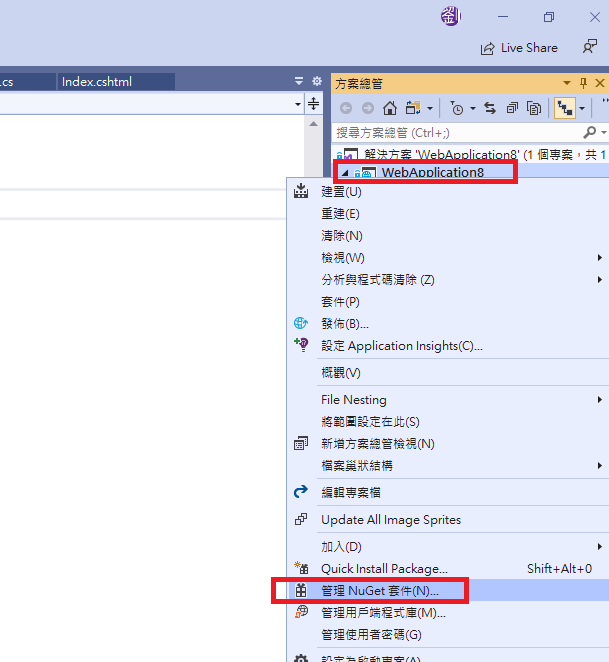Click the lightbulb Application Insights icon
Viewport: 609px width, 662px height.
click(302, 345)
